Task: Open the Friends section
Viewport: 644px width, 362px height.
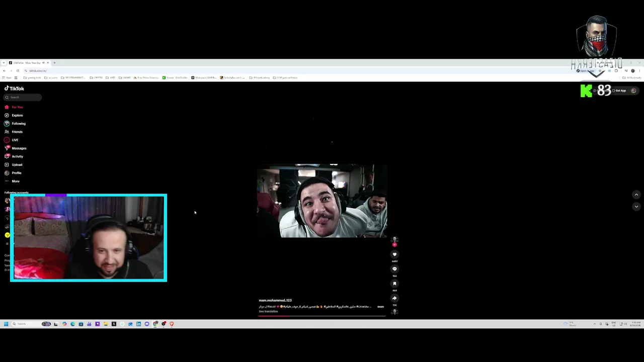Action: (x=14, y=132)
